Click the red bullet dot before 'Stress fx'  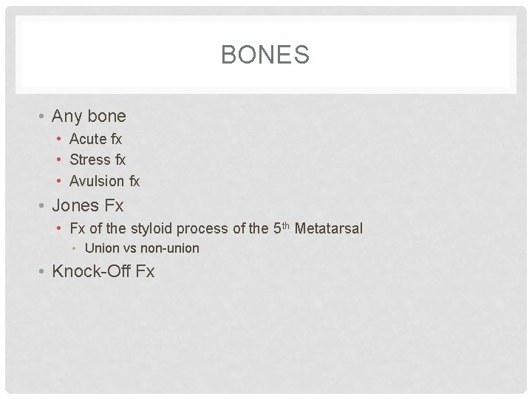point(59,160)
